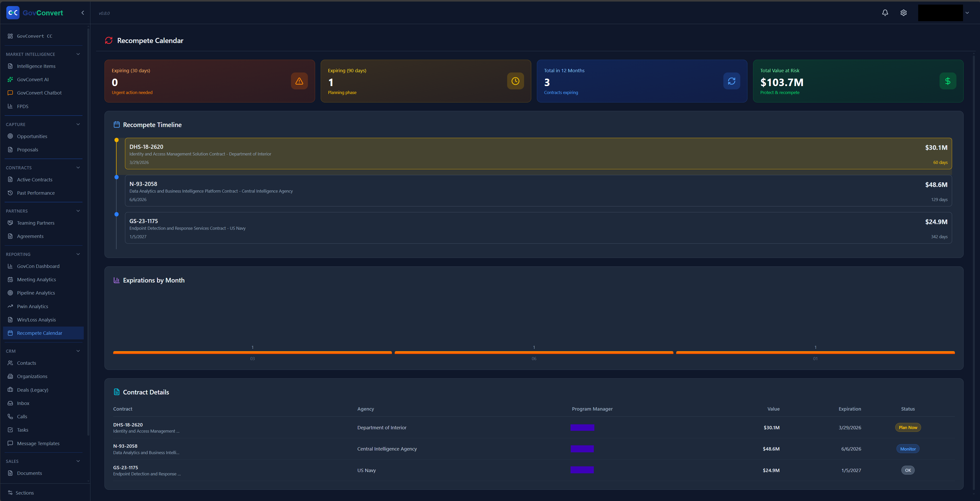Click the 06 month orange bar

[x=533, y=353]
